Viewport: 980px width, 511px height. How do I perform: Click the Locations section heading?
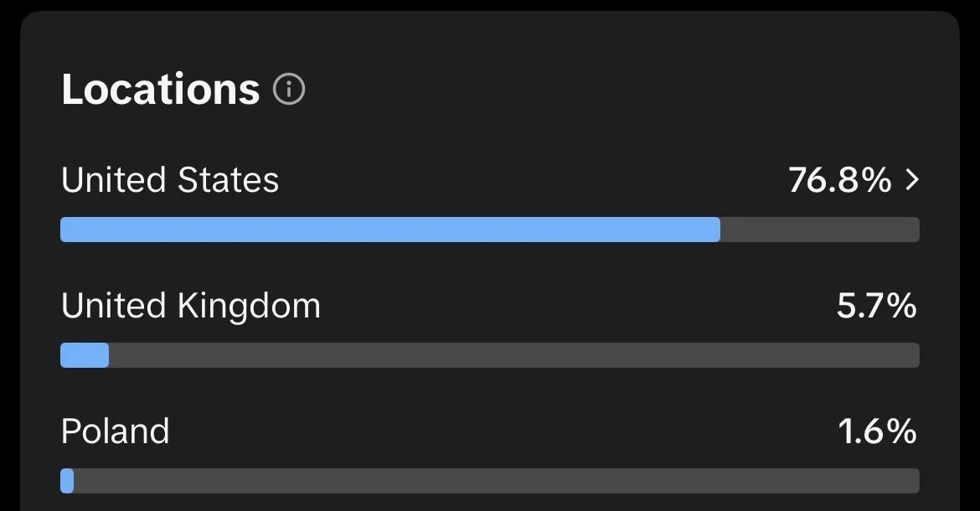(x=161, y=89)
